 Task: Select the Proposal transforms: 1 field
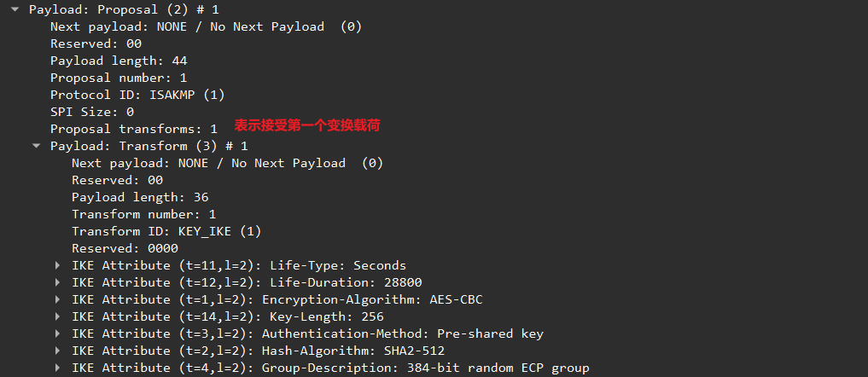tap(133, 129)
